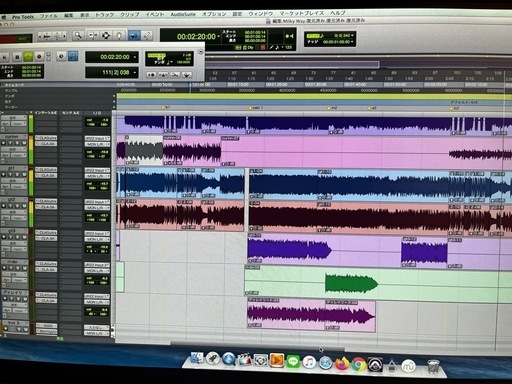Image resolution: width=512 pixels, height=384 pixels.
Task: Open gt1 track's CLAGuitrs insert plug-in
Action: pyautogui.click(x=46, y=170)
